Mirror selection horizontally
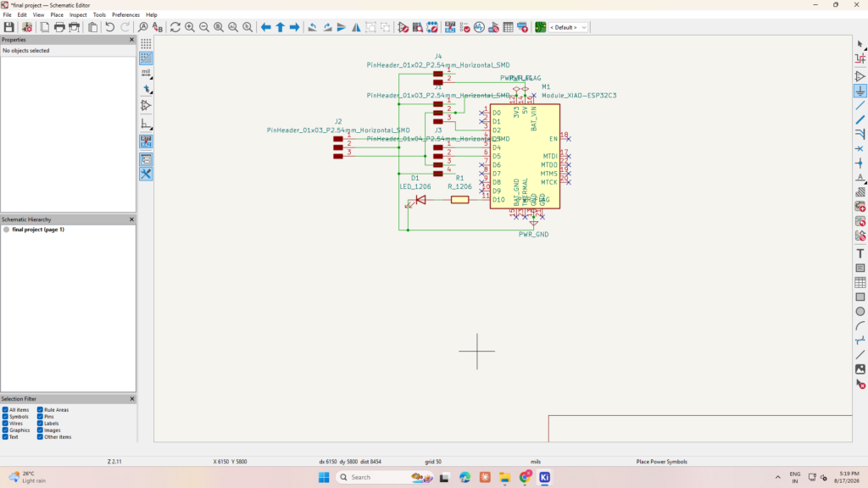Viewport: 868px width, 488px height. click(356, 27)
